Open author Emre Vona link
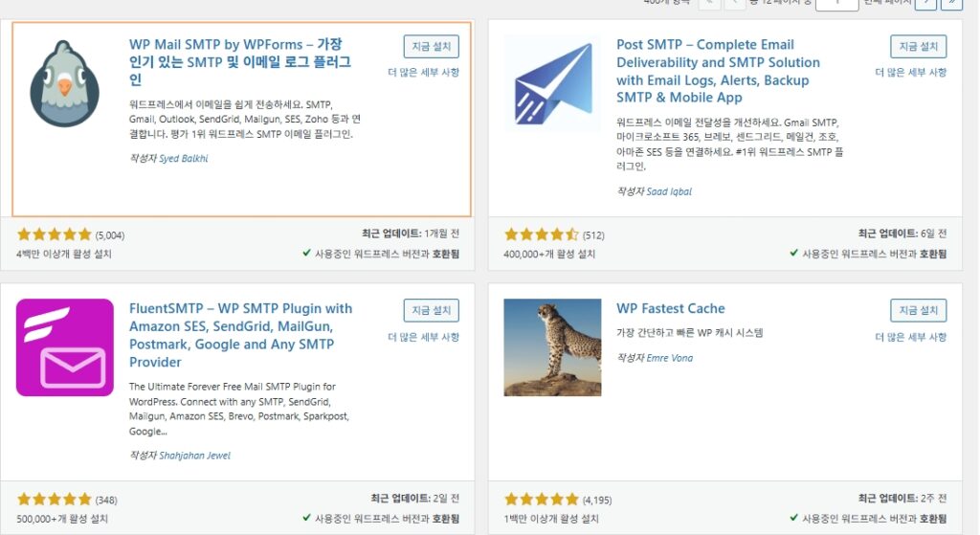The image size is (980, 535). [x=669, y=358]
